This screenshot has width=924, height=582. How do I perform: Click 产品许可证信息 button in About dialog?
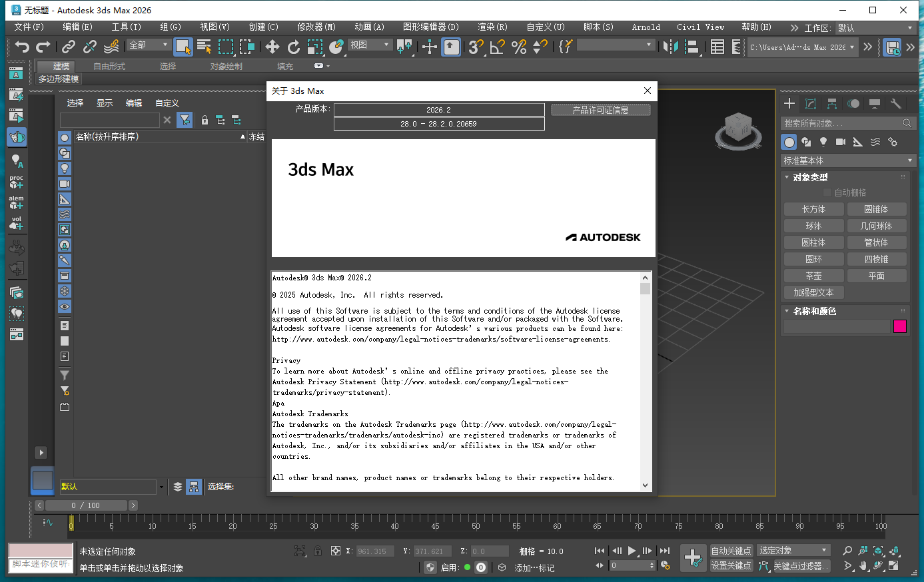[601, 110]
